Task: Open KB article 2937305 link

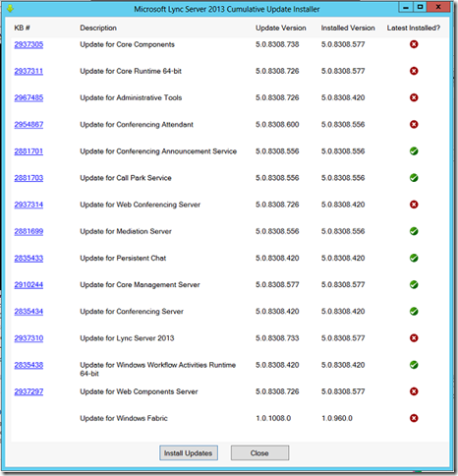Action: point(29,44)
